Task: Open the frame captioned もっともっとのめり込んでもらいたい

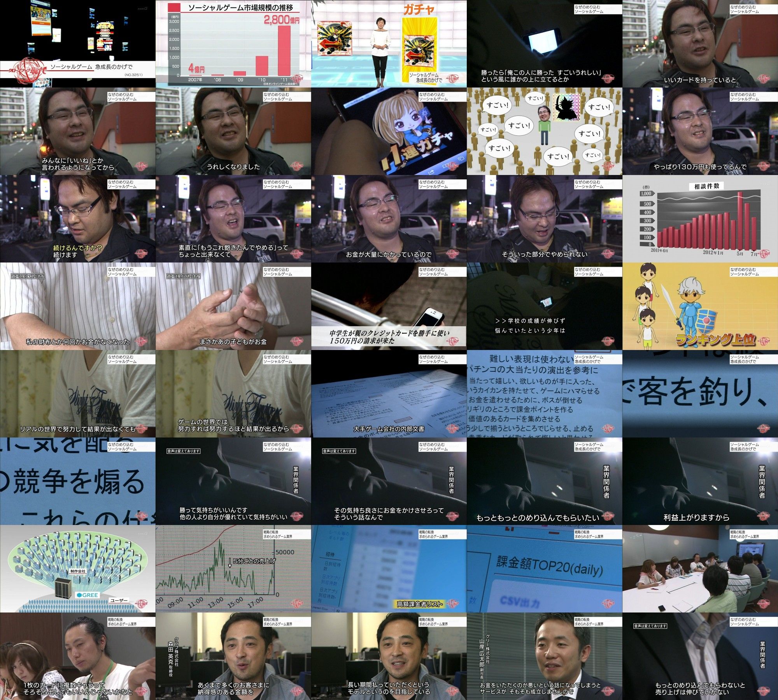Action: [x=545, y=481]
